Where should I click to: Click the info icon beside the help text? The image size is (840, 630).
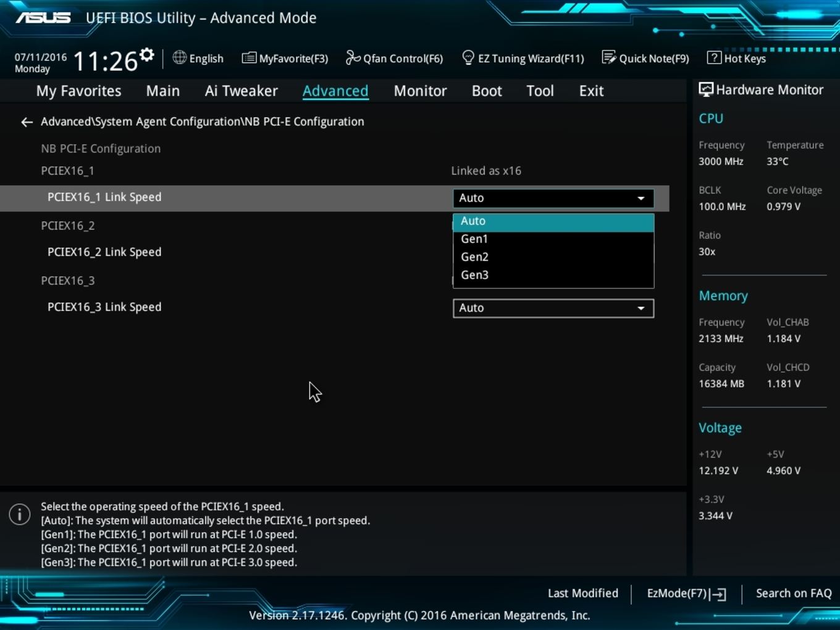pos(20,514)
